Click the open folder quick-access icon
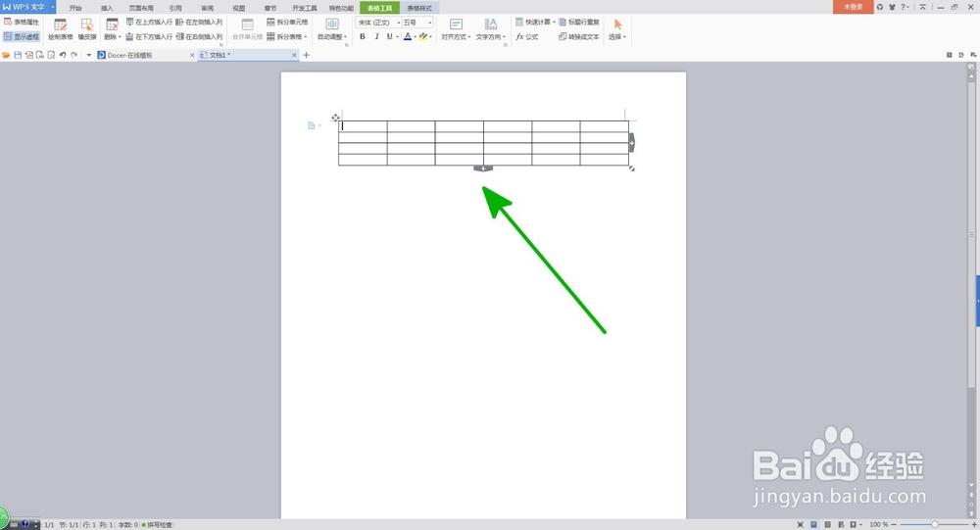This screenshot has width=980, height=530. (6, 55)
